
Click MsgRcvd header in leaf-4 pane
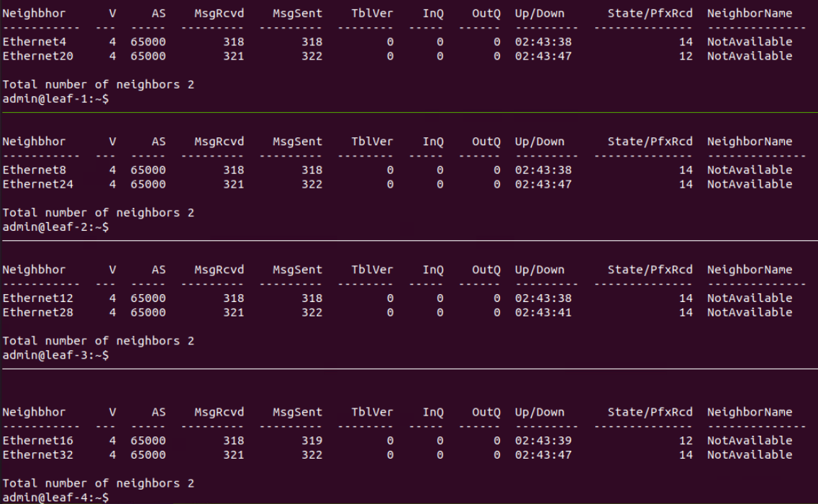[219, 412]
